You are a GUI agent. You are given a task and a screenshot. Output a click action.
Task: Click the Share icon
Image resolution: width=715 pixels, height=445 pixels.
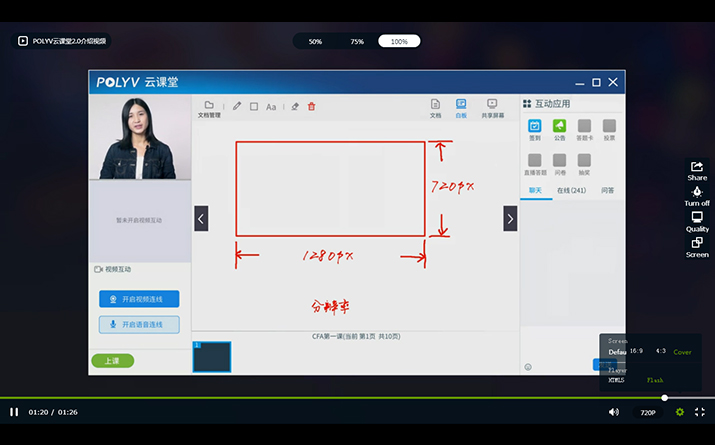coord(697,170)
